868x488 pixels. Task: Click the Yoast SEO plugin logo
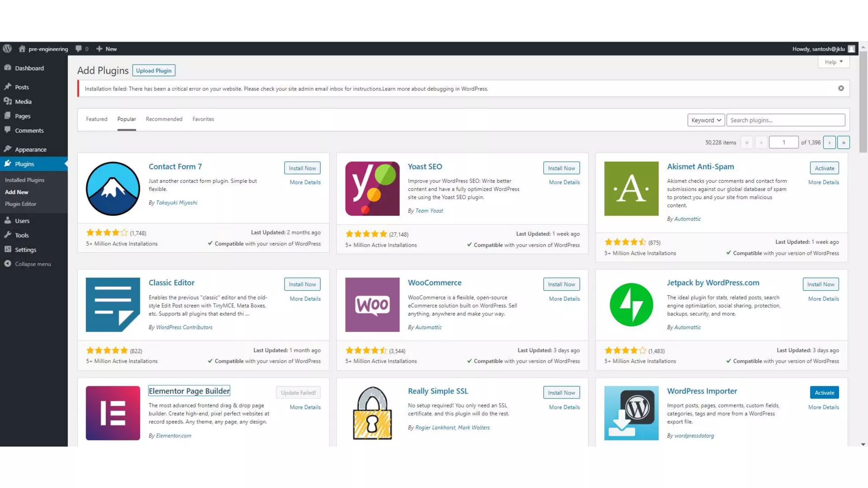pos(372,189)
